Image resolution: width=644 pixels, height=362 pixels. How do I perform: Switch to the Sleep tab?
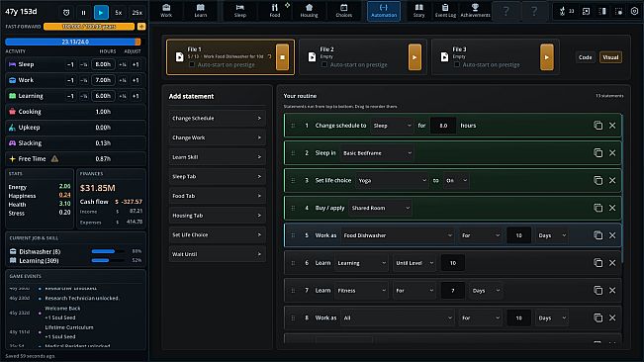point(240,11)
